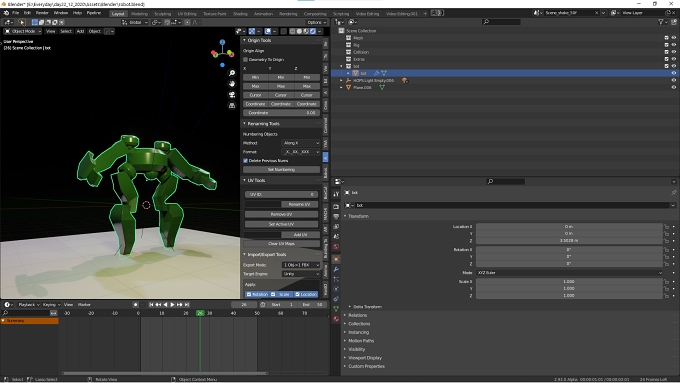Pin the bot properties context icon
Viewport: 680px width, 383px height.
pyautogui.click(x=673, y=193)
